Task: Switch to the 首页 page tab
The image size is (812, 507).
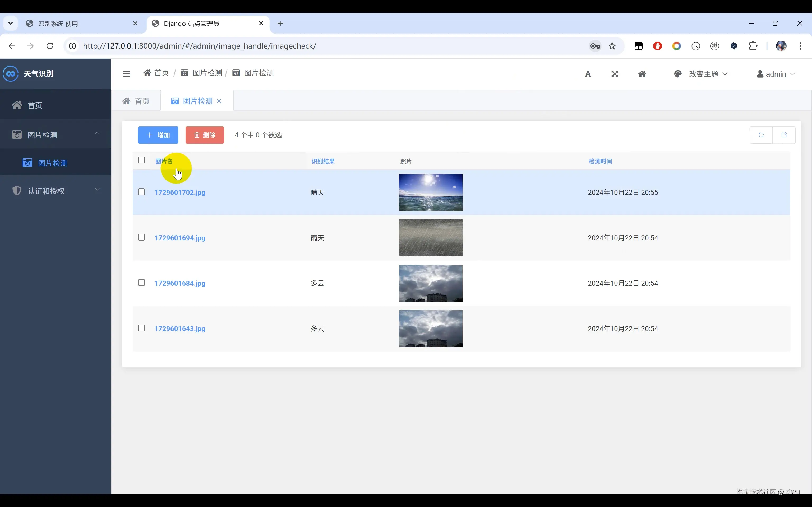Action: [136, 101]
